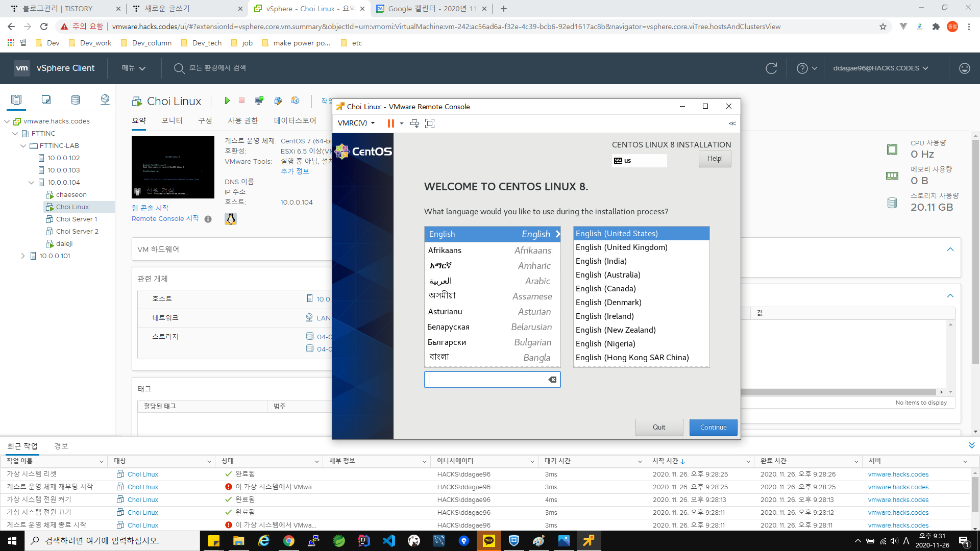
Task: Open Windows Start menu
Action: (12, 540)
